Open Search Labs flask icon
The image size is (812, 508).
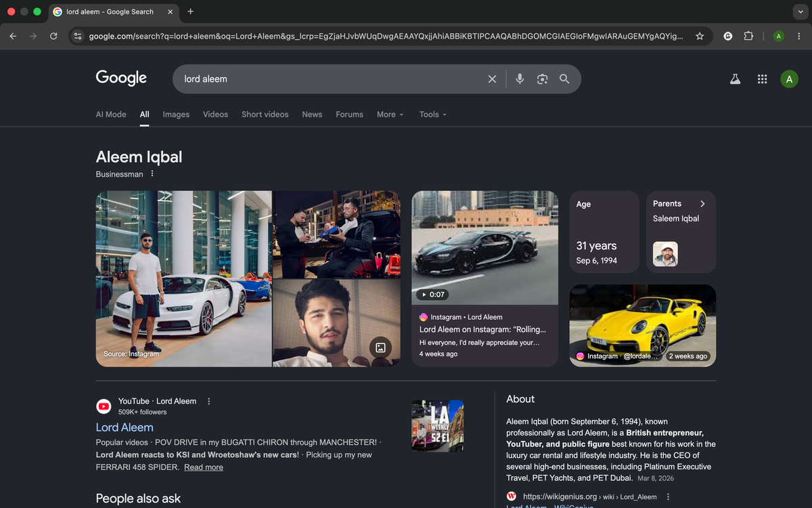(x=736, y=79)
